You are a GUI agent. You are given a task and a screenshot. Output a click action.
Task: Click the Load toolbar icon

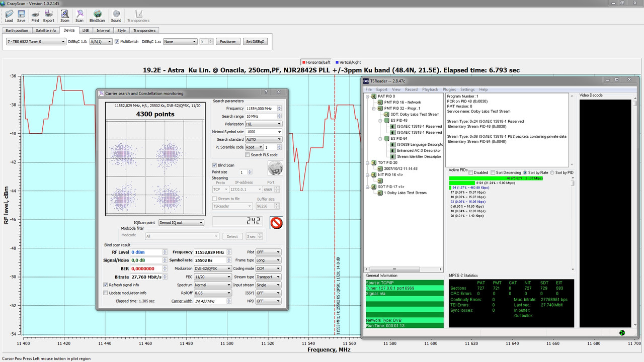click(x=9, y=15)
